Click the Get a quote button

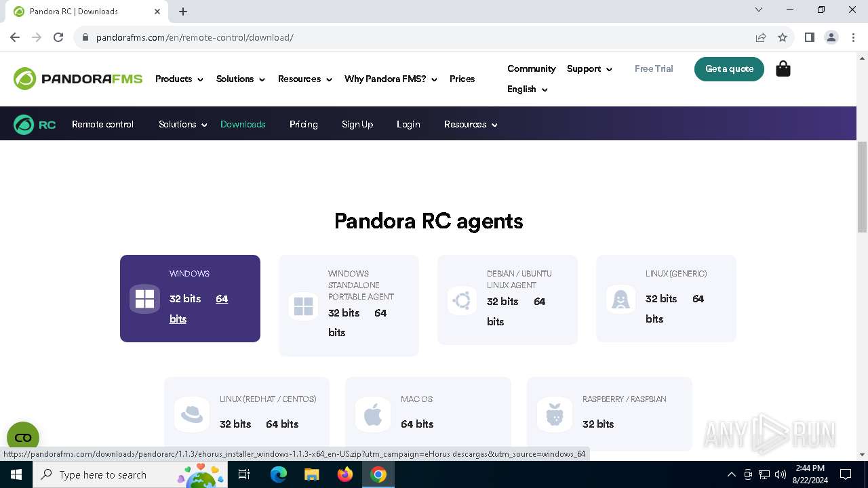(729, 69)
